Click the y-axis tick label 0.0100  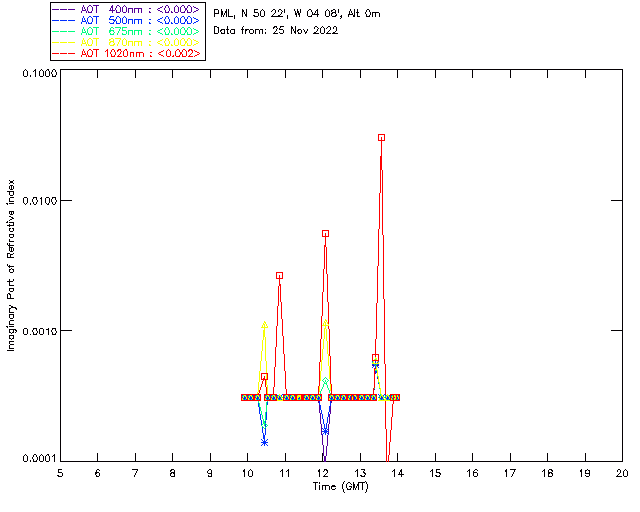click(40, 201)
